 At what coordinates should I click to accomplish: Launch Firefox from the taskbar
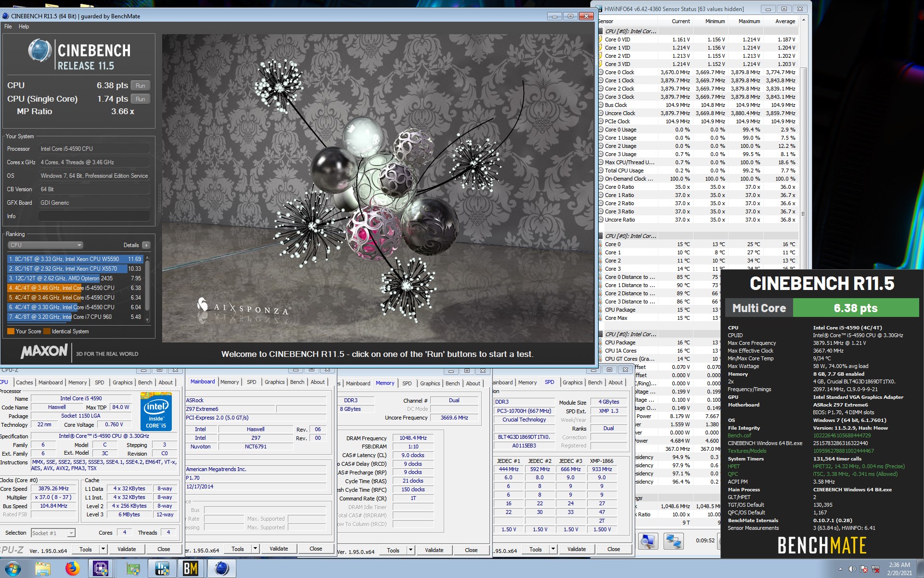click(73, 569)
